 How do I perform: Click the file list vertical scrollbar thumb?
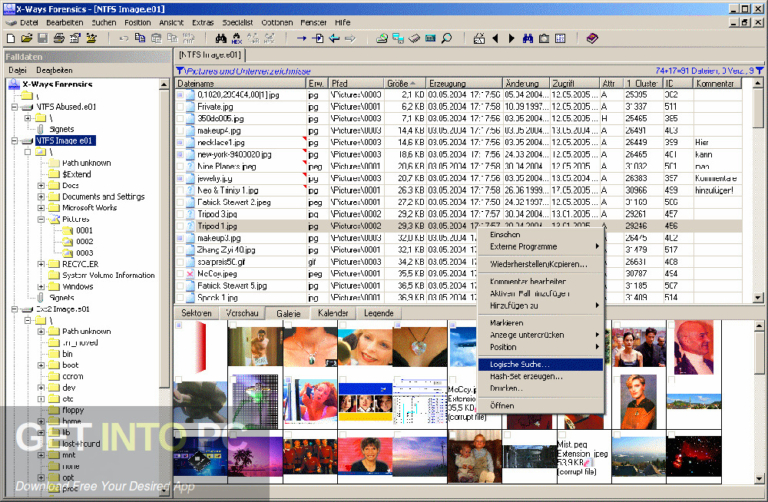tap(758, 108)
